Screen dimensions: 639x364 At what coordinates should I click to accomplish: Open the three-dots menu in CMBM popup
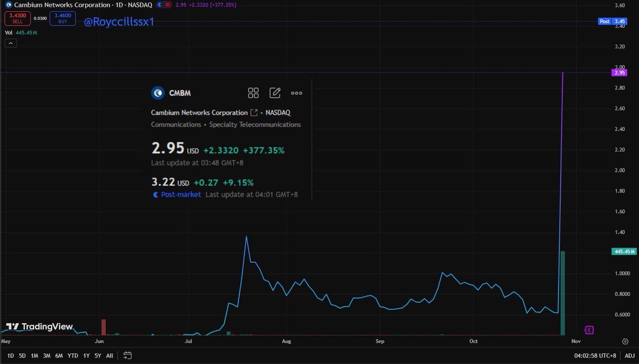click(x=296, y=93)
